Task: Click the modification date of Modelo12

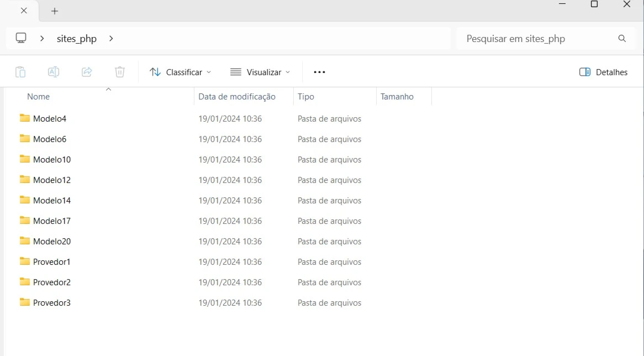Action: click(x=230, y=180)
